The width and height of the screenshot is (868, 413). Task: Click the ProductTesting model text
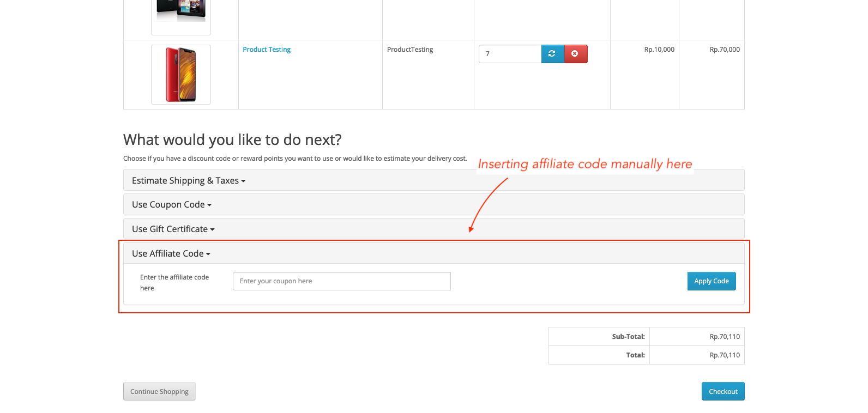pos(410,50)
